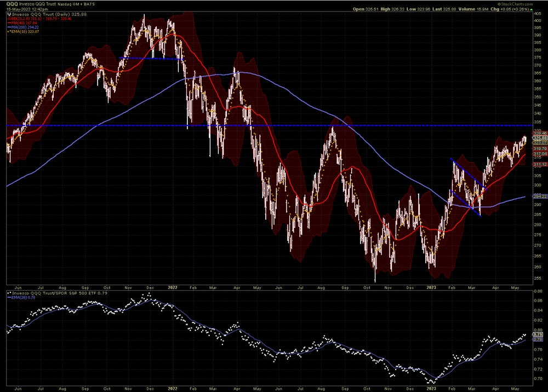The height and width of the screenshot is (392, 548).
Task: Click the green up-arrow change indicator
Action: pyautogui.click(x=532, y=9)
